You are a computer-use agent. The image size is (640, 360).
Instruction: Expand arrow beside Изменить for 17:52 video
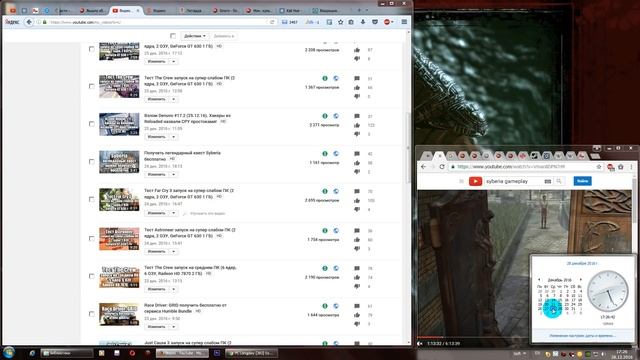tap(173, 61)
